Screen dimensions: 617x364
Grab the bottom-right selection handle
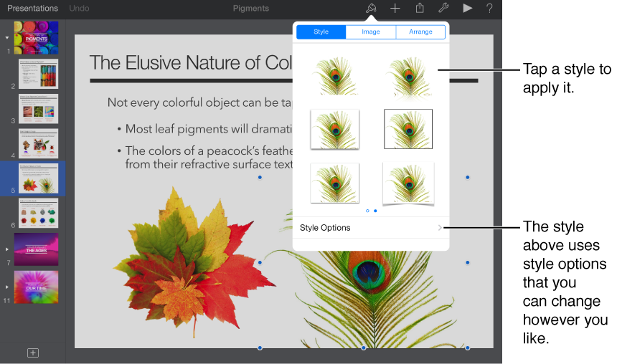468,348
